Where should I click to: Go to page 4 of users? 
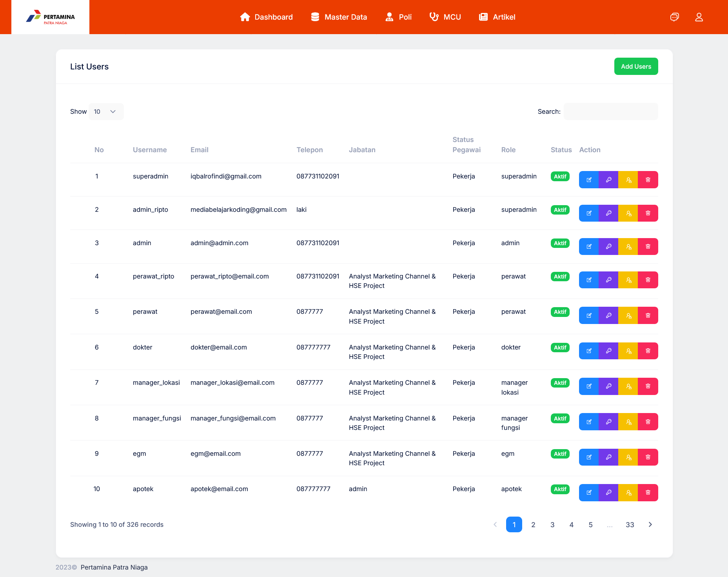click(571, 524)
